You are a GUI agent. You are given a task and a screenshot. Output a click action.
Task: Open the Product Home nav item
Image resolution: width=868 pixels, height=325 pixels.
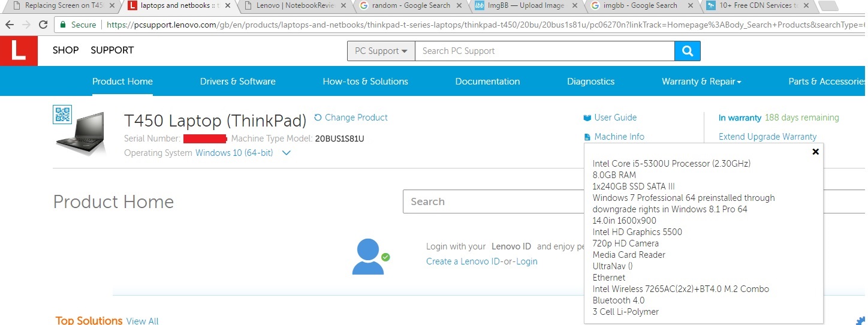pyautogui.click(x=122, y=82)
